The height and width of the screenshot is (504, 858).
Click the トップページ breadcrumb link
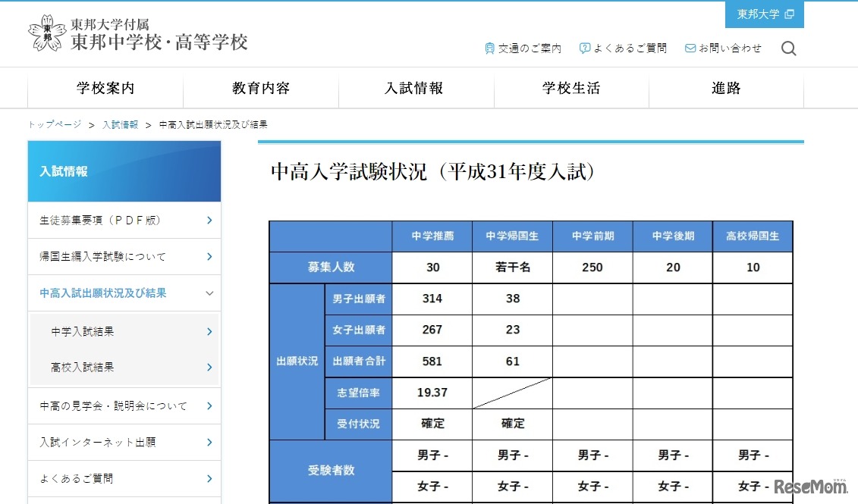(x=55, y=124)
